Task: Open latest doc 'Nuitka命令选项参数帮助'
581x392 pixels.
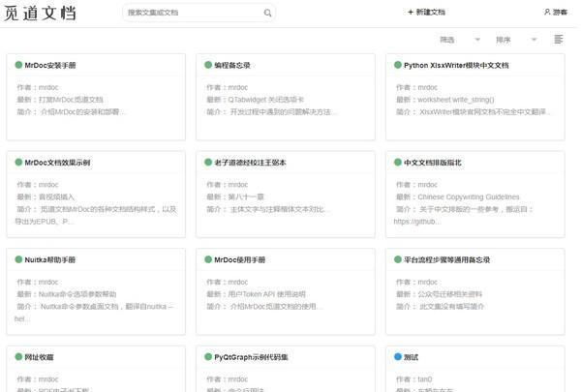Action: point(77,294)
